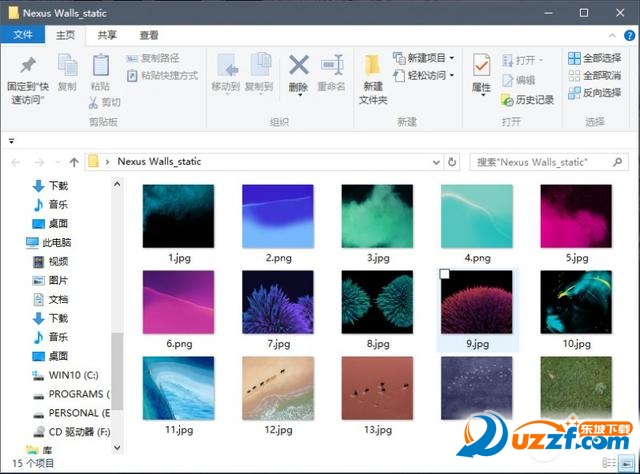Select the 10.jpg thumbnail
640x474 pixels.
pyautogui.click(x=576, y=302)
